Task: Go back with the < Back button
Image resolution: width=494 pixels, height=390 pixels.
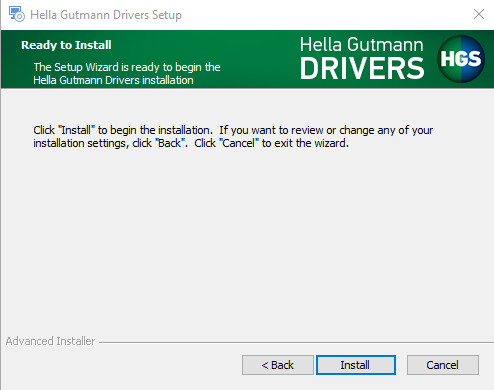Action: 278,365
